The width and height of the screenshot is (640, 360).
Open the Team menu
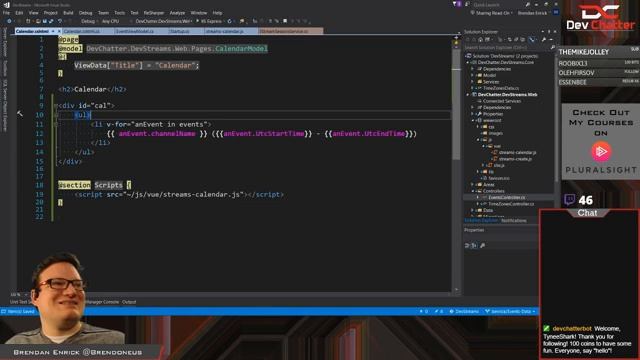tap(103, 13)
